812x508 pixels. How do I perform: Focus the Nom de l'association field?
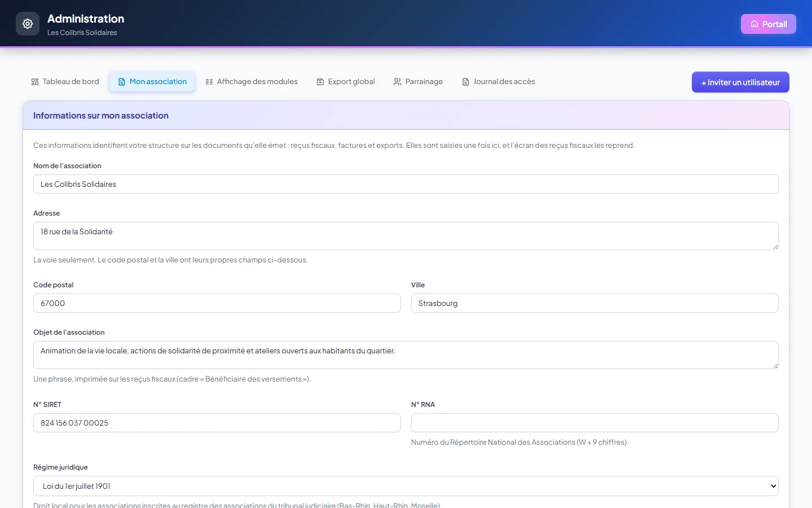point(406,184)
